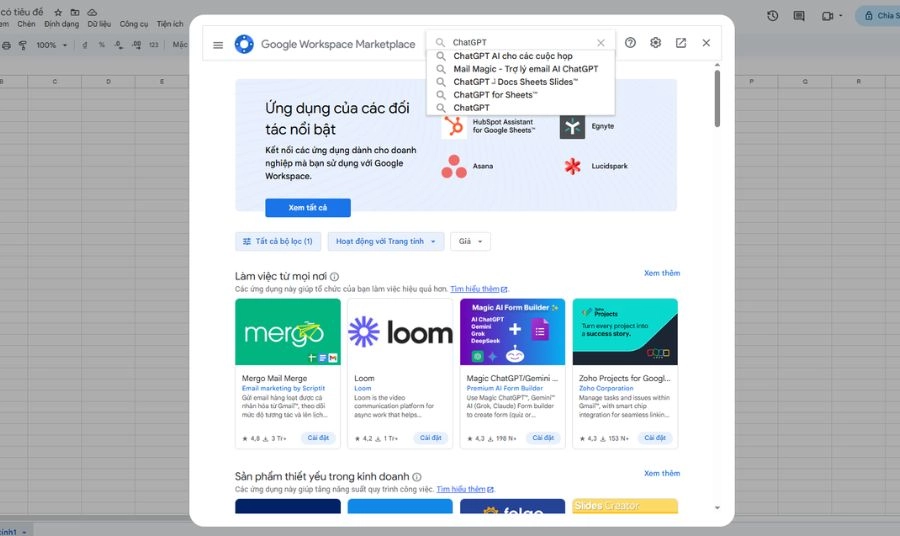Screen dimensions: 900x536
Task: Open the Loom app thumbnail
Action: pos(400,332)
